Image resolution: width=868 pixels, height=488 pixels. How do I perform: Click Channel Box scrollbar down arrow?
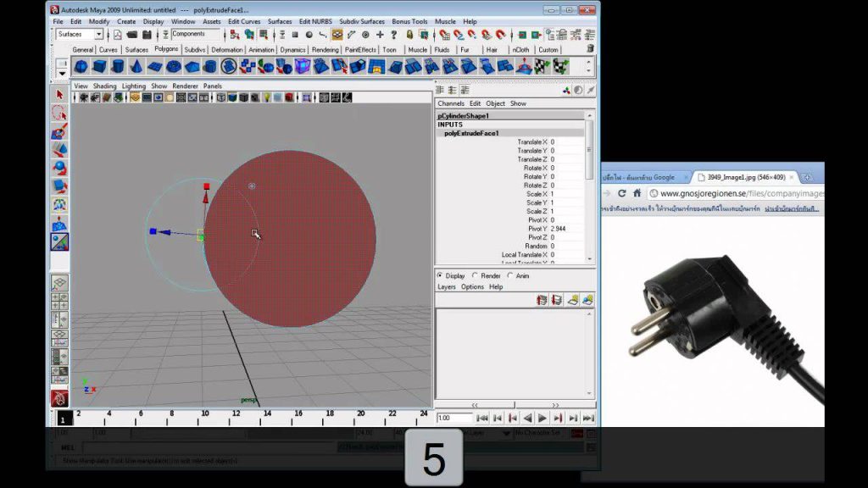590,258
